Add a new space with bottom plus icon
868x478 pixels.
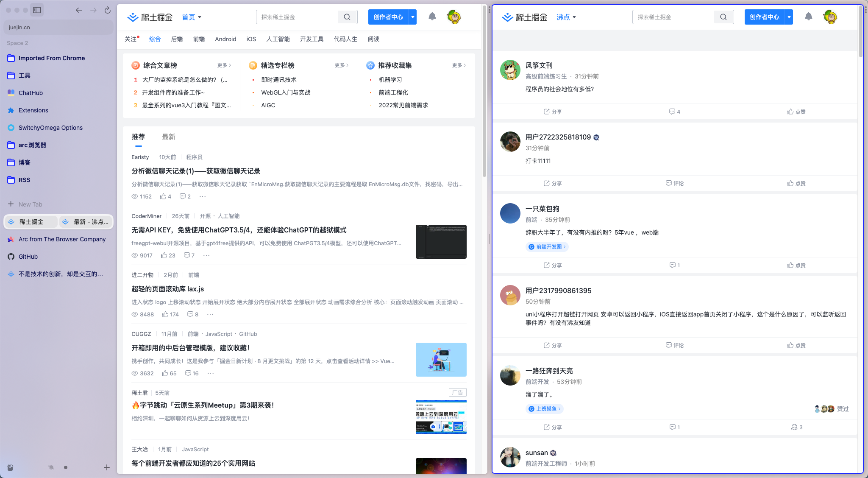tap(107, 467)
